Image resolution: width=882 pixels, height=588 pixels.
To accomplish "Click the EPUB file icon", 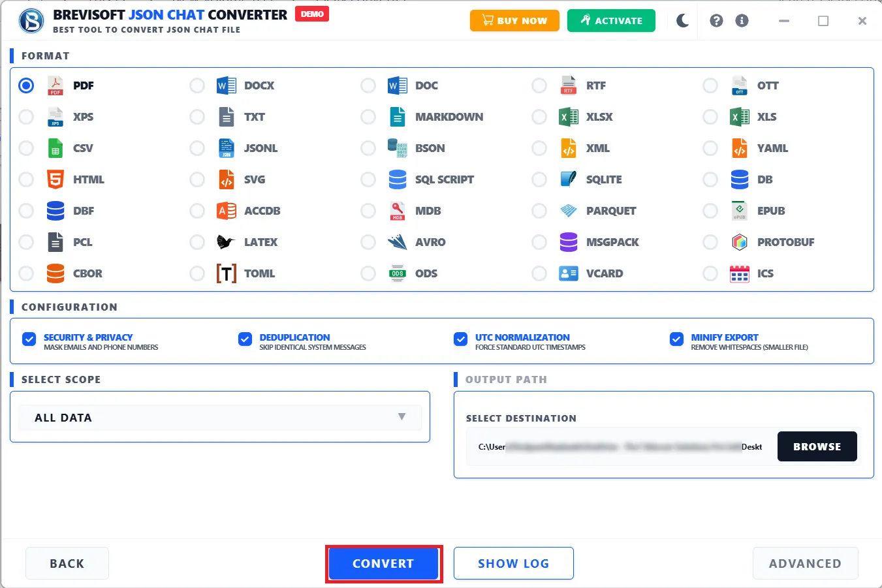I will coord(740,211).
